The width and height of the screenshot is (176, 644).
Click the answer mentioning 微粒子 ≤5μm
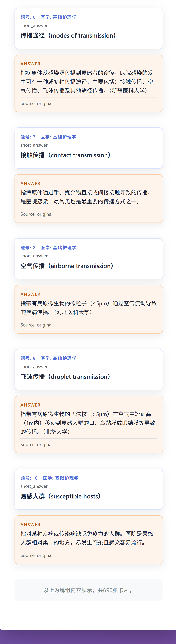point(89,308)
